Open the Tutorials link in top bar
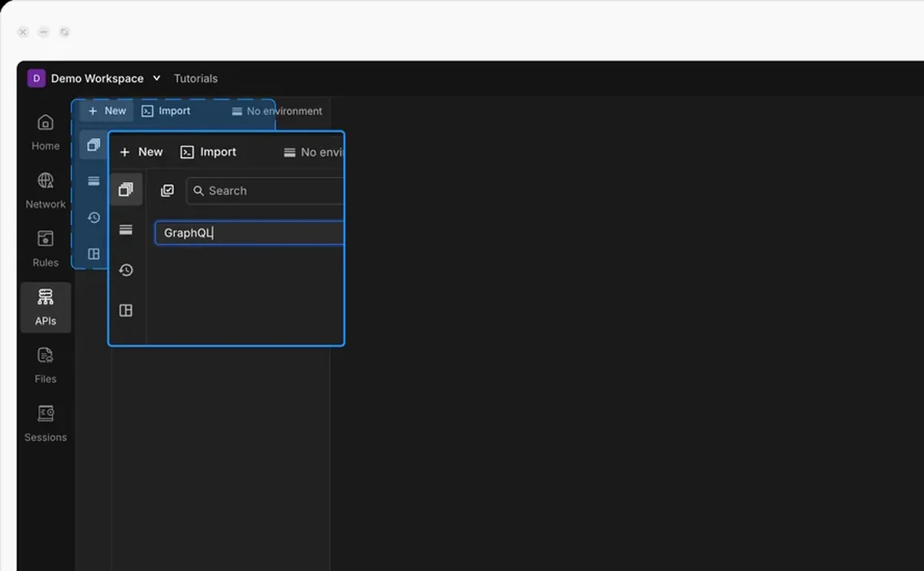 click(x=196, y=78)
